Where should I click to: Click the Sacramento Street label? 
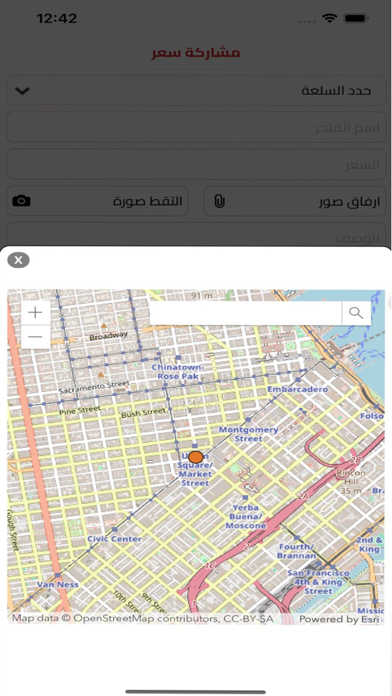pyautogui.click(x=94, y=387)
